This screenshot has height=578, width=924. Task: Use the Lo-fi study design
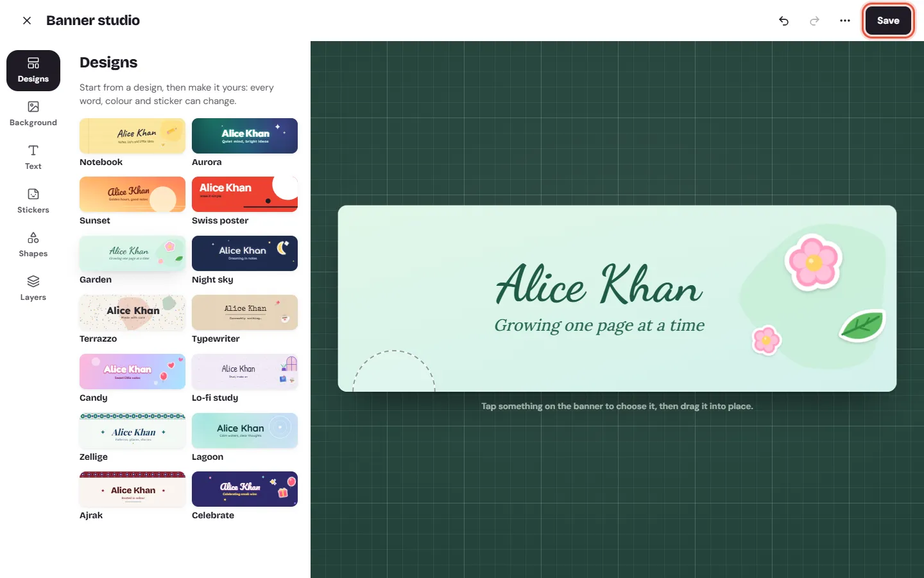point(244,371)
